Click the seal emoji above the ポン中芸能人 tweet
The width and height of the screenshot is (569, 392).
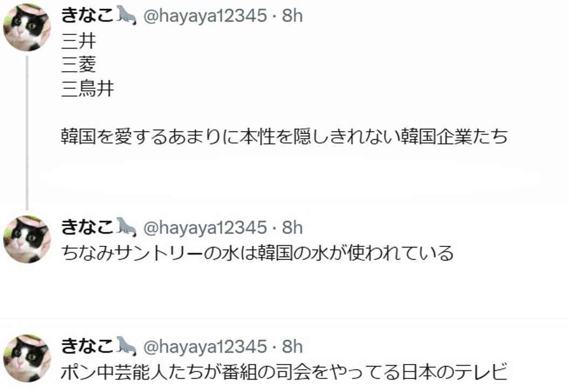[x=126, y=346]
